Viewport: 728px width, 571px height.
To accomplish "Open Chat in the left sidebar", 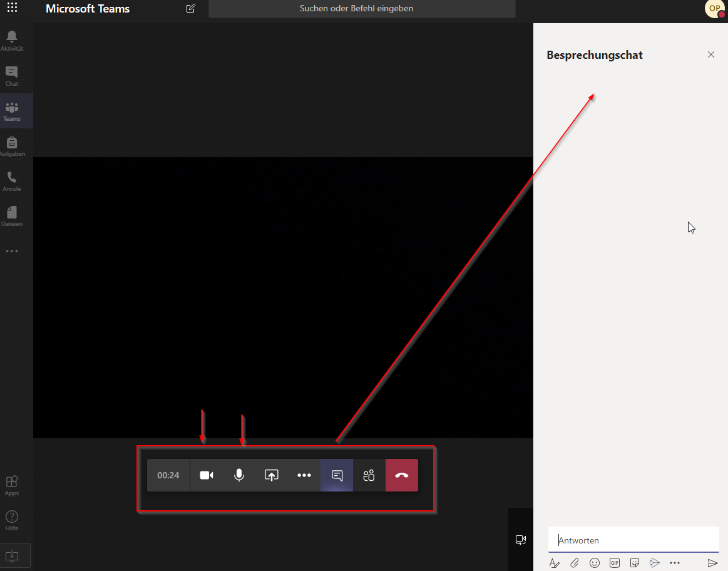I will [x=12, y=76].
